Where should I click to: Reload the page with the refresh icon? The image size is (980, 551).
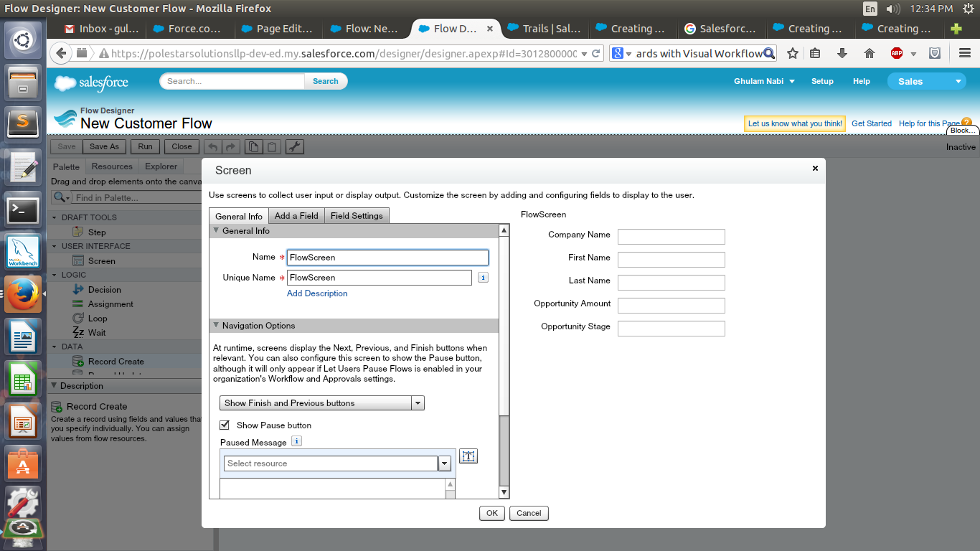[596, 53]
